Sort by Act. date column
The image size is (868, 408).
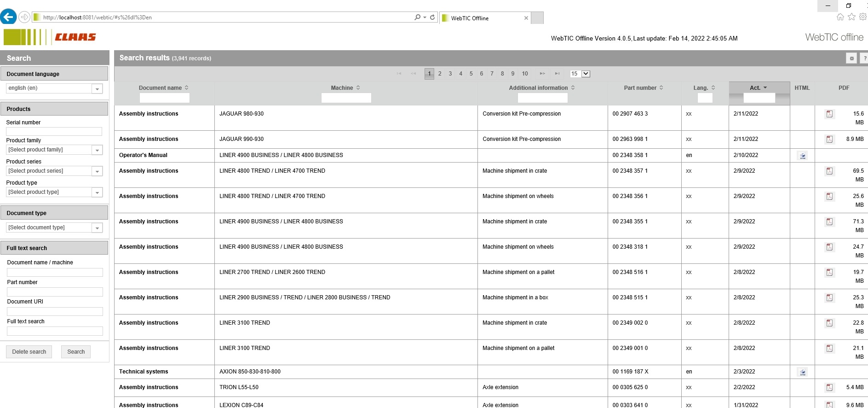[x=759, y=88]
